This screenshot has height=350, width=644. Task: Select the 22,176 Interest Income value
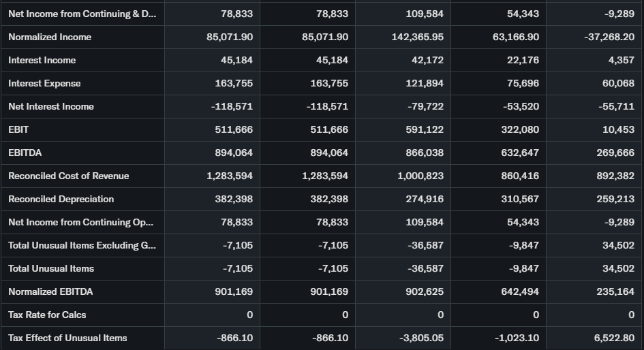tap(523, 60)
